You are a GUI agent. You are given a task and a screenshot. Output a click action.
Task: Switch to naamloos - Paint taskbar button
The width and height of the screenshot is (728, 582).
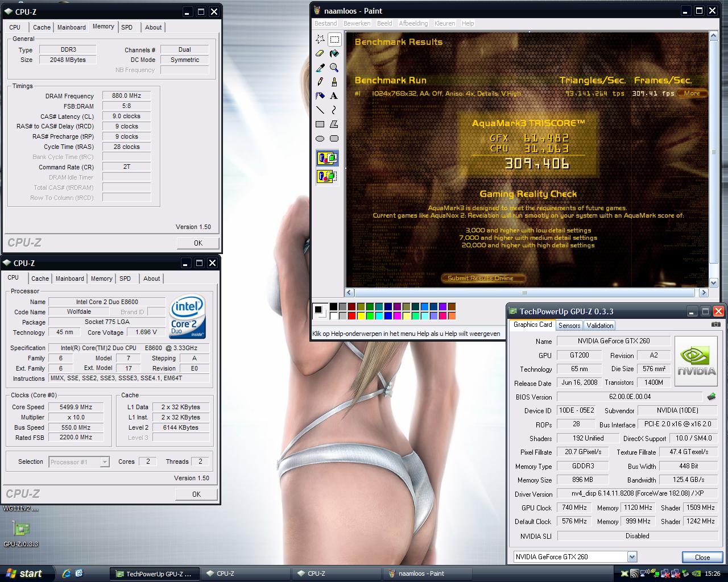427,573
